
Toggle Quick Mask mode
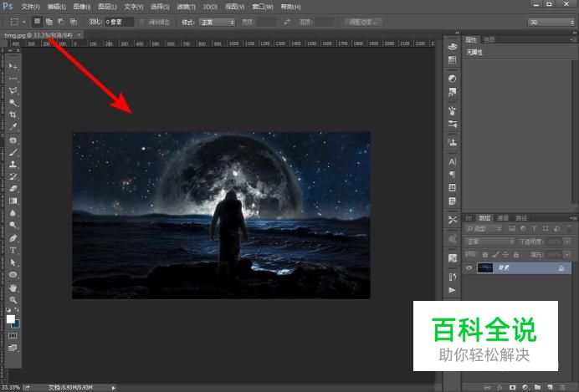(x=13, y=335)
